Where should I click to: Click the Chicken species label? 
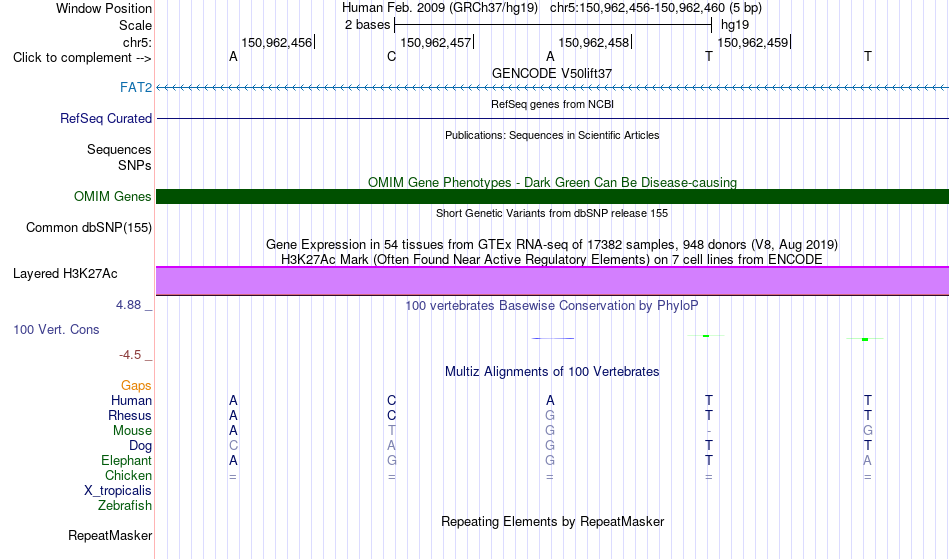[128, 475]
